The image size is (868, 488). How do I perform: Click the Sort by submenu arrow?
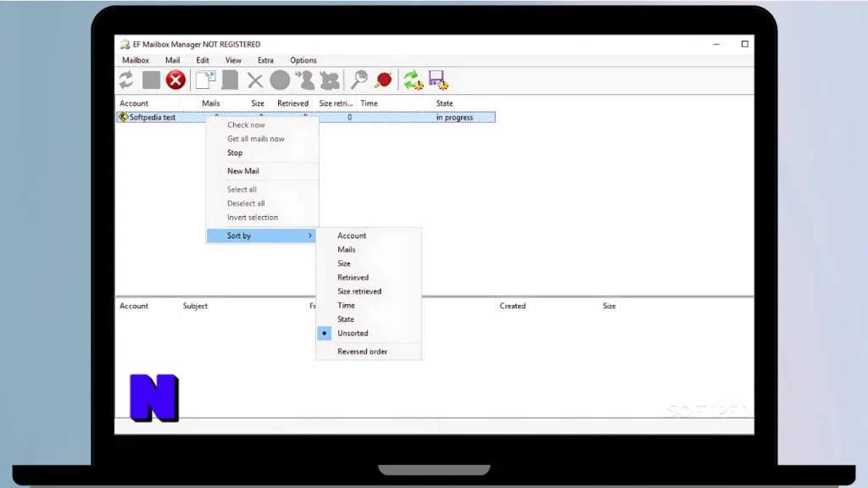(310, 236)
